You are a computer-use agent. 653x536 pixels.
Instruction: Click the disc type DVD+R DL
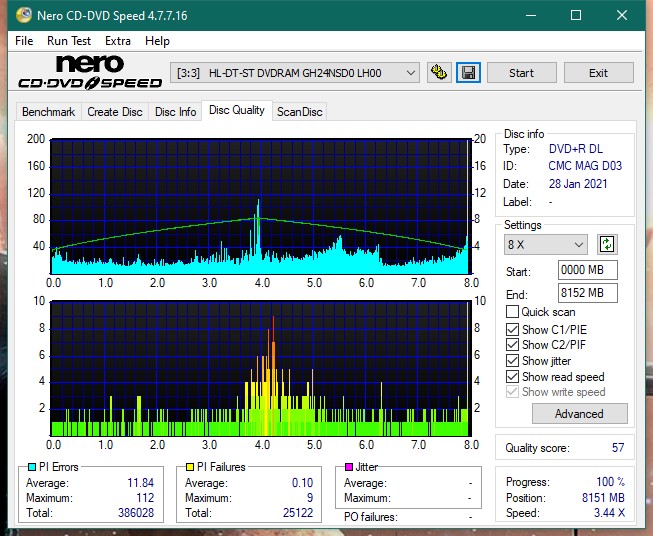576,149
